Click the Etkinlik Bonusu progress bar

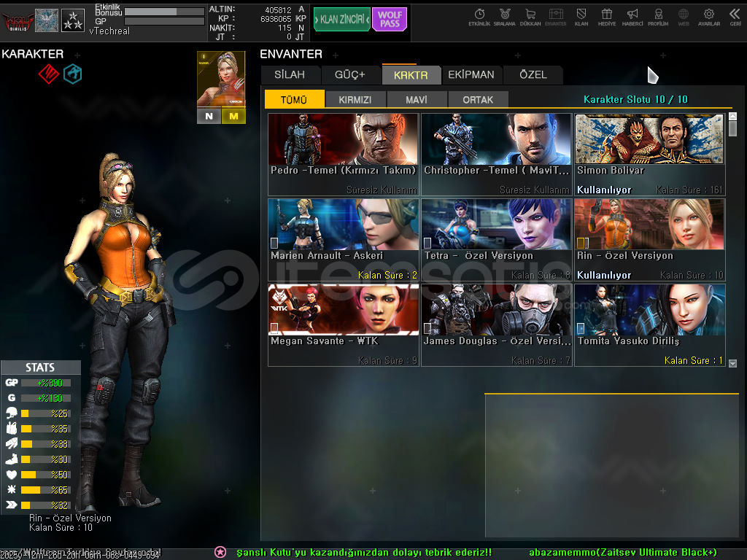[x=164, y=11]
